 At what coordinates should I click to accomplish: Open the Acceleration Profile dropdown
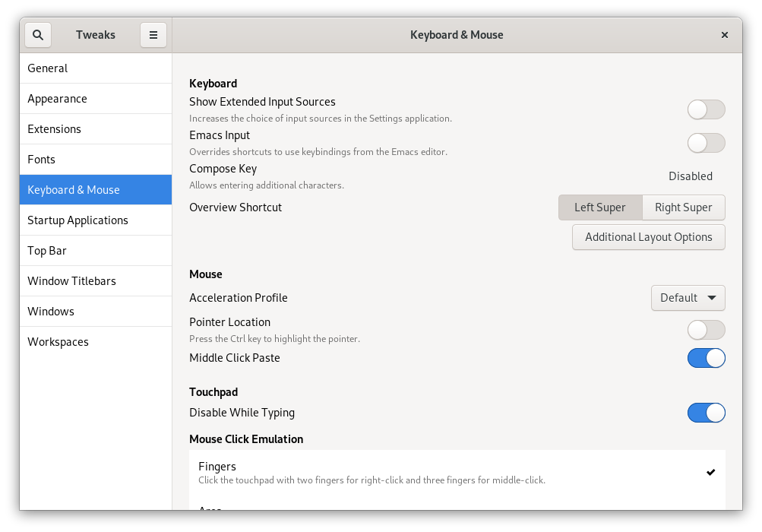tap(688, 298)
